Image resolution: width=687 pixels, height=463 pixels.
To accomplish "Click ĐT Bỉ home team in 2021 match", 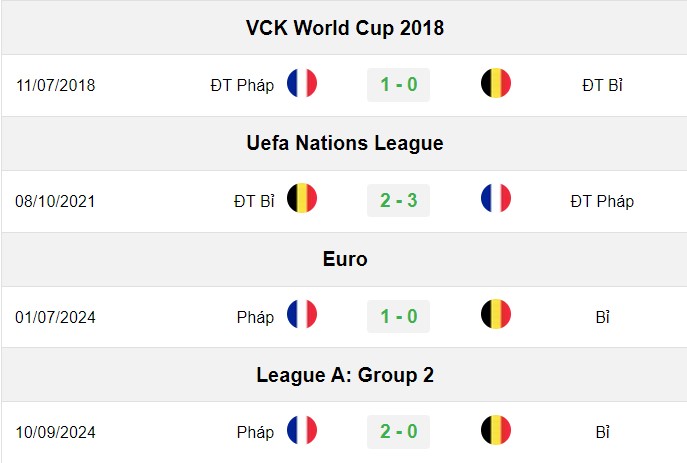I will [x=254, y=201].
